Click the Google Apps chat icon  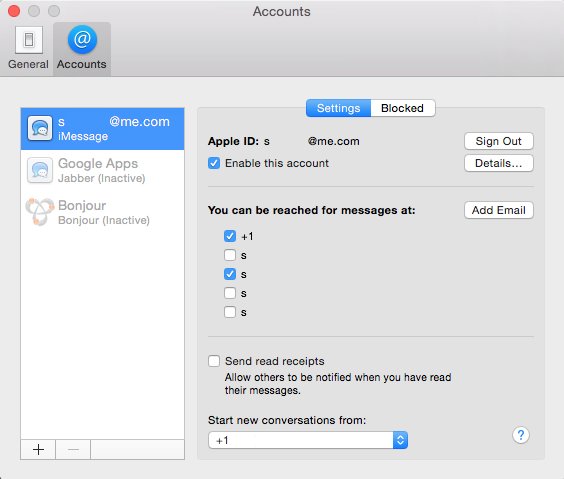coord(40,170)
